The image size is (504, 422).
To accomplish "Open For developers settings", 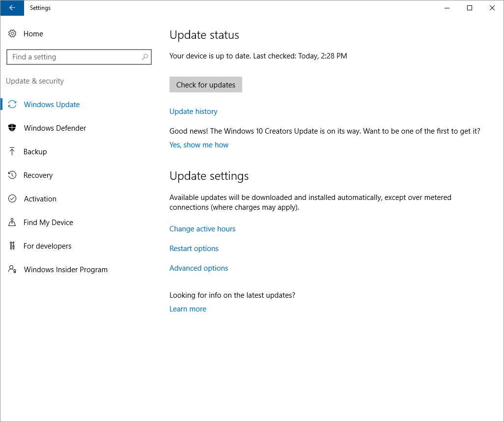I will 48,246.
